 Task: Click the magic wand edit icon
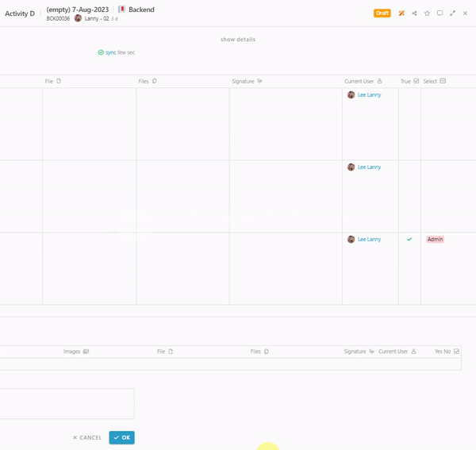pyautogui.click(x=401, y=13)
